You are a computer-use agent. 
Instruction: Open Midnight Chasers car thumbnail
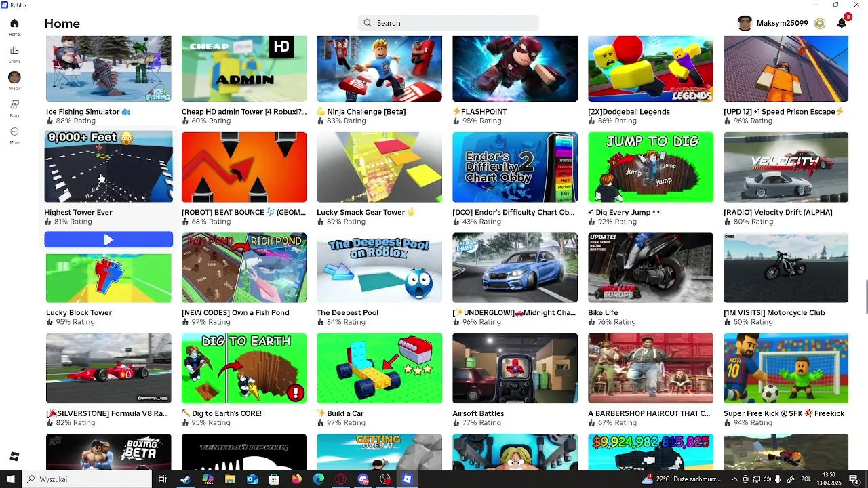click(x=515, y=268)
